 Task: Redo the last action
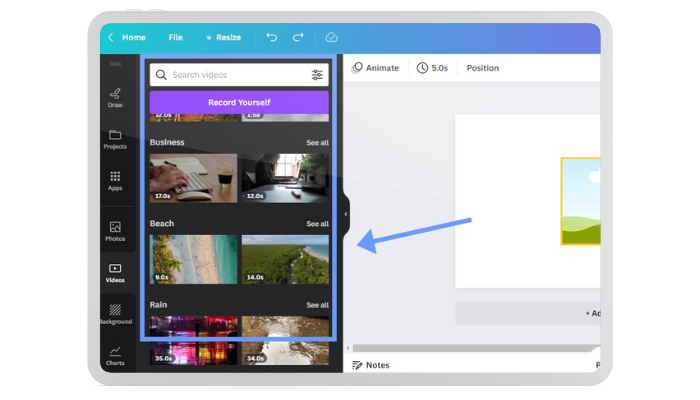point(298,37)
